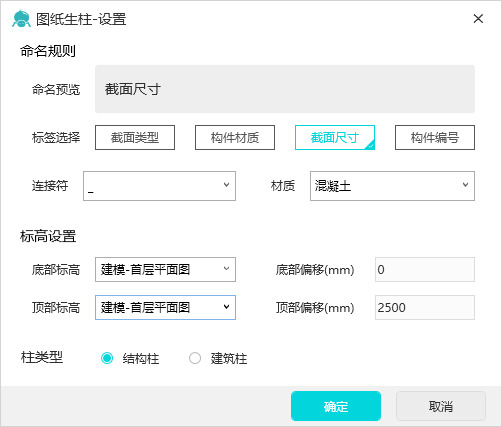Click the app logo icon in title bar
This screenshot has width=502, height=427.
pos(21,19)
